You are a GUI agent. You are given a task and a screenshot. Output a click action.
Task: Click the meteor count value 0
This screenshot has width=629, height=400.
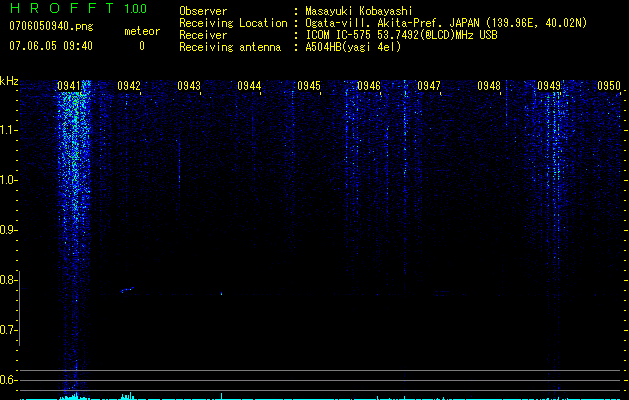coord(142,46)
